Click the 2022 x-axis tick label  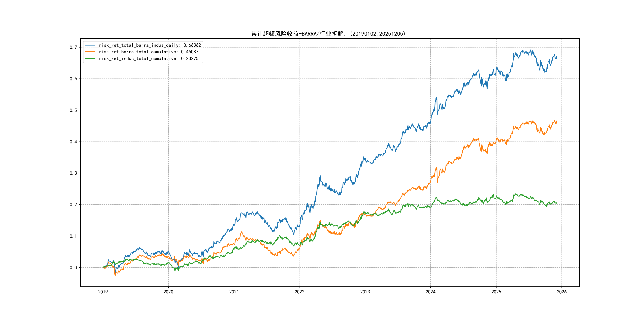tap(300, 292)
